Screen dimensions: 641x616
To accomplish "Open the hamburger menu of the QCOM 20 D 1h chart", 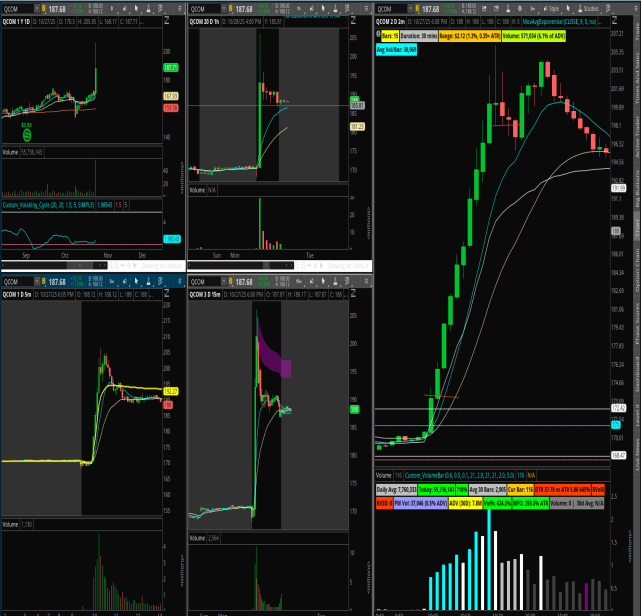I will pyautogui.click(x=366, y=9).
